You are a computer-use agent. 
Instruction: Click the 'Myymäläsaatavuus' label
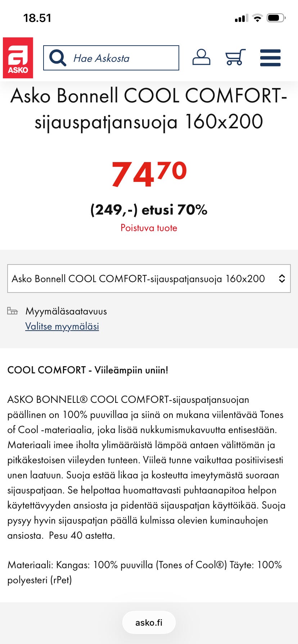(66, 311)
